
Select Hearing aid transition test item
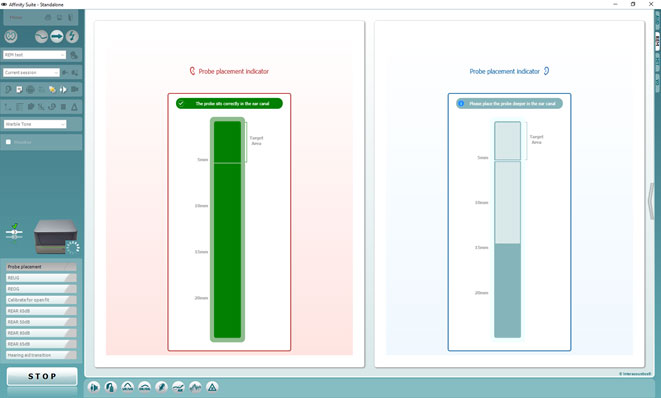[x=41, y=355]
